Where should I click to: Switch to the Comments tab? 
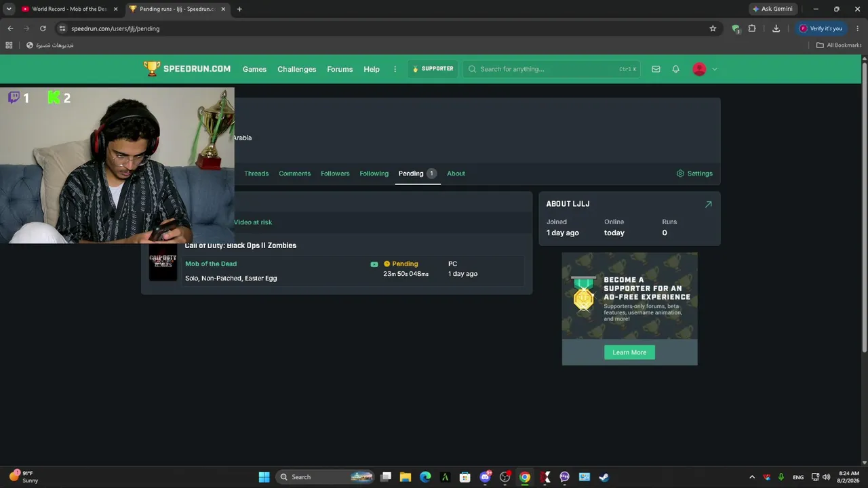coord(294,174)
